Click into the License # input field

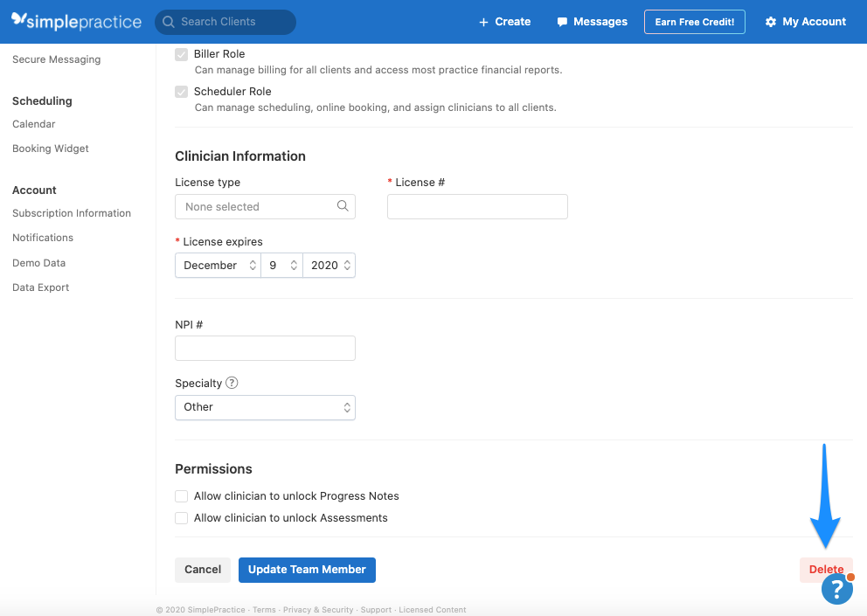pyautogui.click(x=477, y=206)
